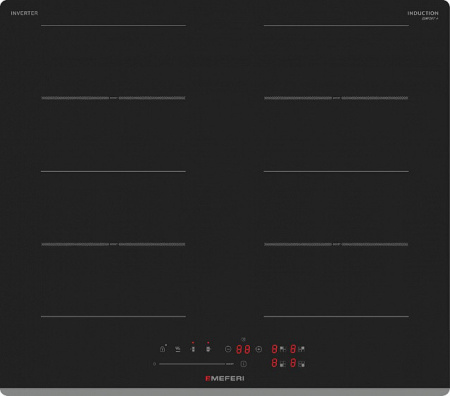
Task: Tap the INDUCTION label
Action: 423,13
